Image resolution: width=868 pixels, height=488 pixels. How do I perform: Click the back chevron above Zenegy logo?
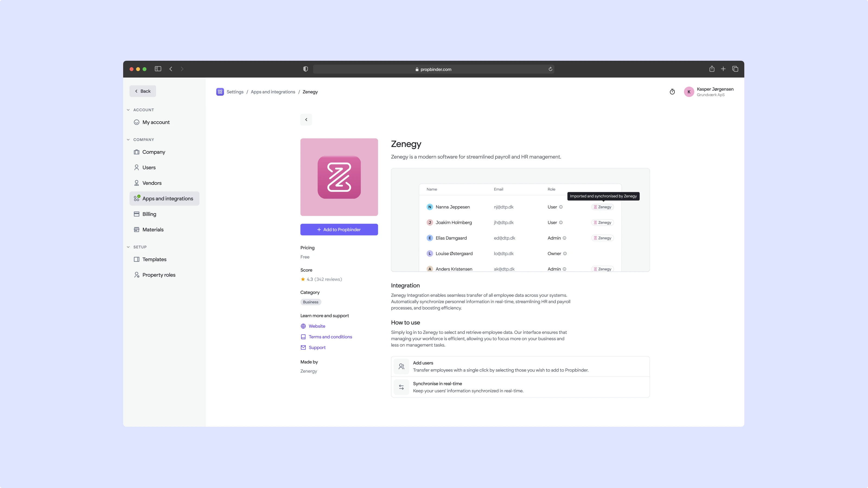[306, 120]
